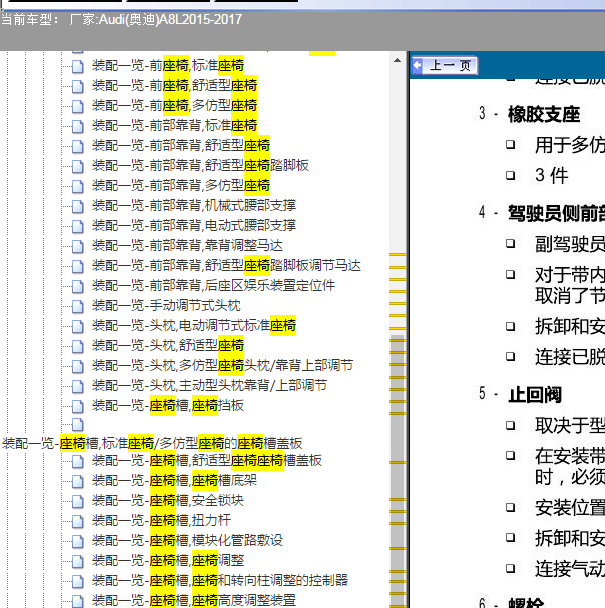Screen dimensions: 605x608
Task: Click heading 橡胶支座 in document pane
Action: pyautogui.click(x=544, y=114)
